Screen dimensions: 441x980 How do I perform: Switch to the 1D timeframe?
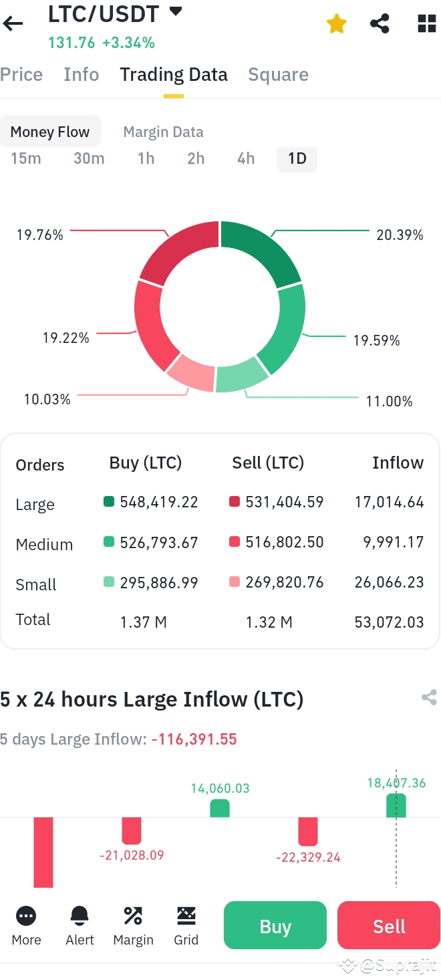[x=297, y=158]
